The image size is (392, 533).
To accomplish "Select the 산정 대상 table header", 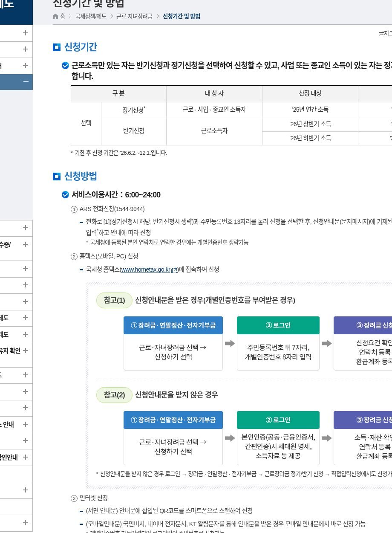I will click(x=310, y=93).
